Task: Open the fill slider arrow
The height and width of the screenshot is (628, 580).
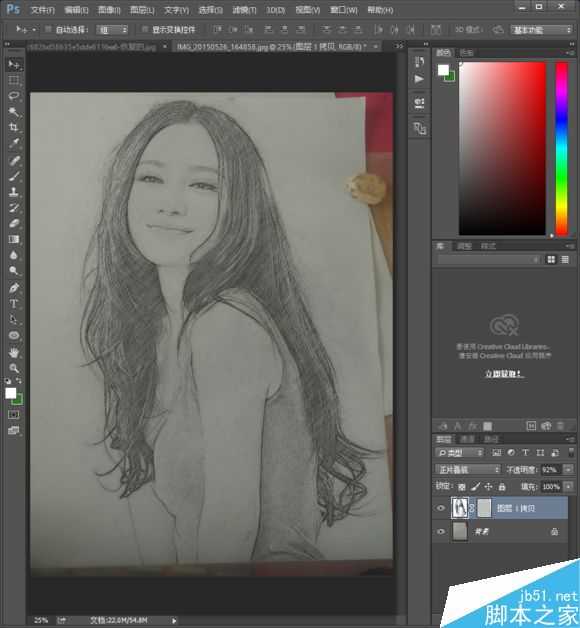Action: click(x=568, y=487)
